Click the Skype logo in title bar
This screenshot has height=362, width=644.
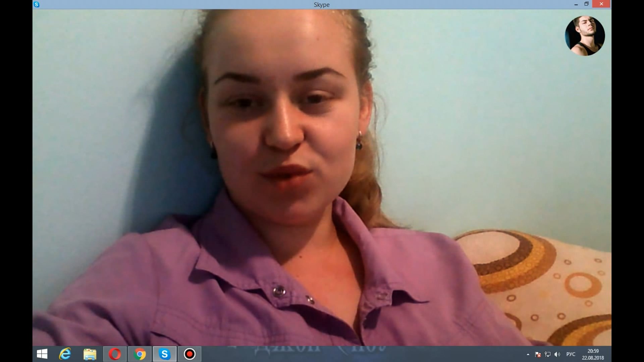coord(37,4)
